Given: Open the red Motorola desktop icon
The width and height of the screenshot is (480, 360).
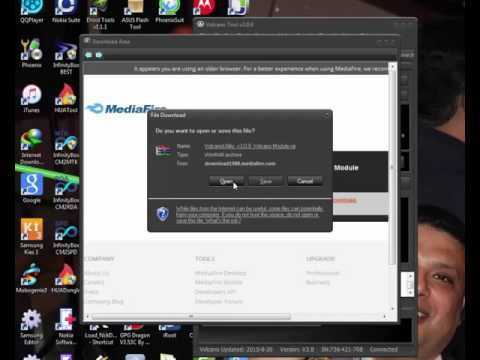Looking at the screenshot, I should (x=204, y=7).
